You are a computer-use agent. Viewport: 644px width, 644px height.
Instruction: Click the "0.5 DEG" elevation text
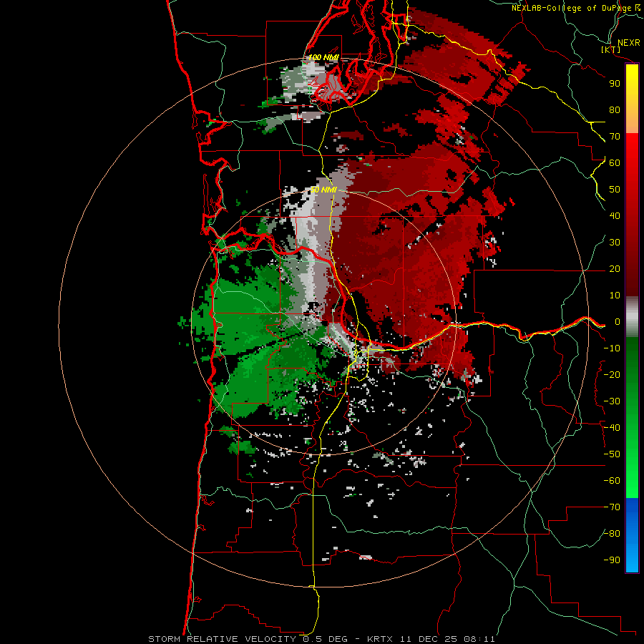[x=326, y=639]
